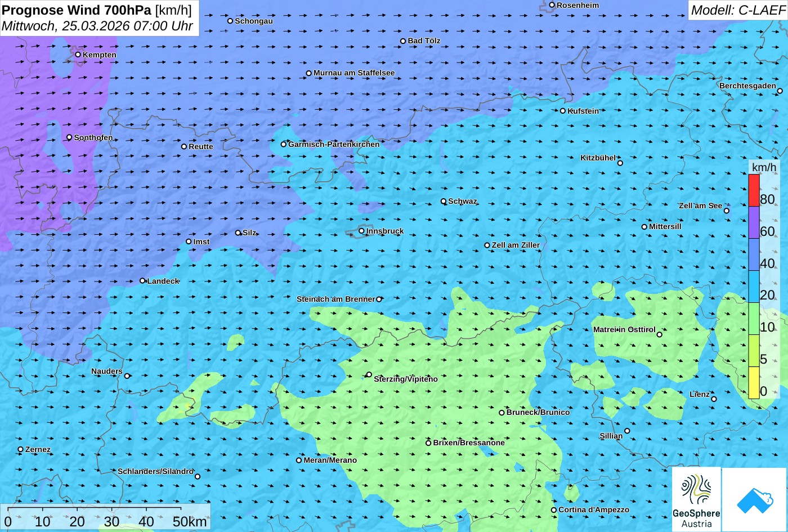Click the Kufstein label
The height and width of the screenshot is (532, 788).
pyautogui.click(x=583, y=111)
